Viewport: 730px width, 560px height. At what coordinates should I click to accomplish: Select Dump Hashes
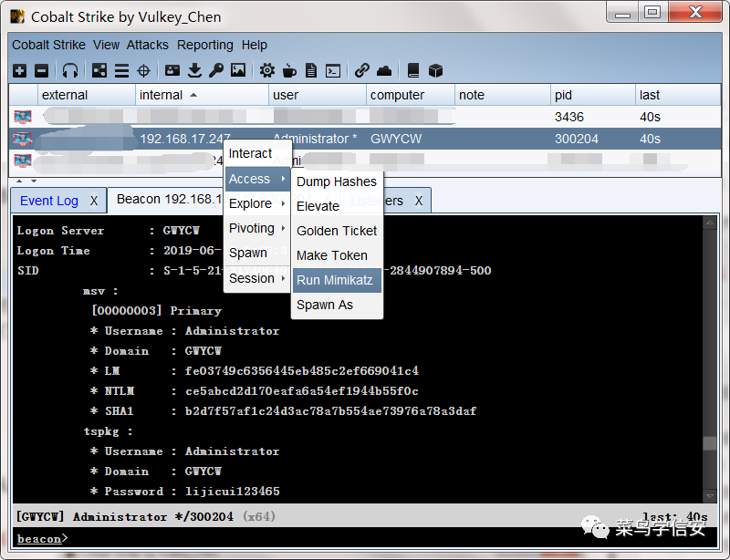[x=337, y=181]
